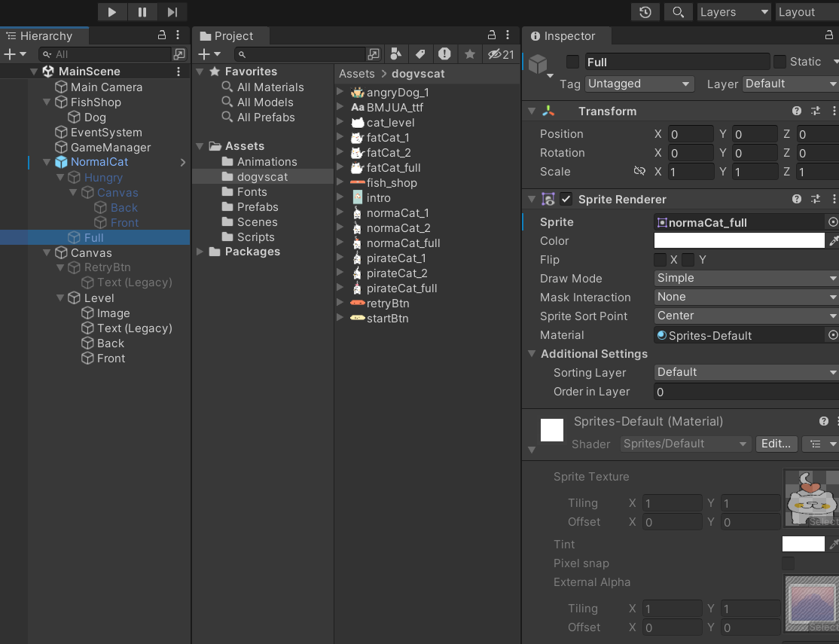Select the Dog object
This screenshot has height=644, width=839.
pyautogui.click(x=95, y=118)
